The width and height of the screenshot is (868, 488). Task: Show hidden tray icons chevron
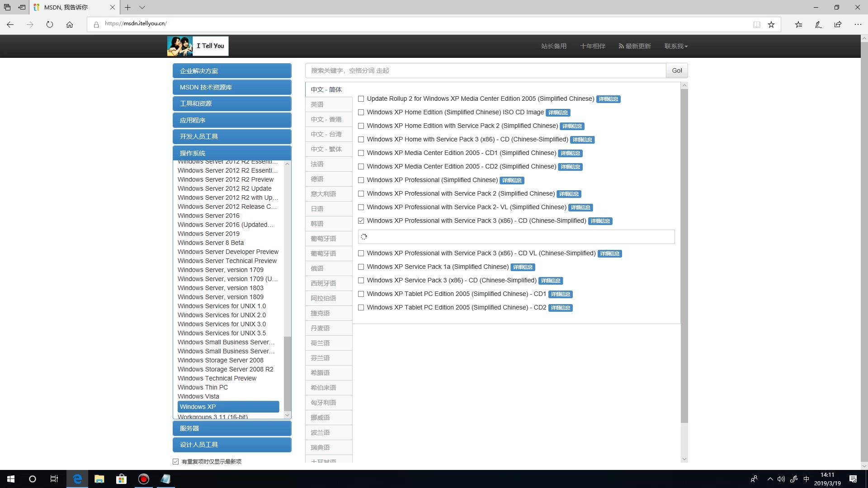click(770, 479)
